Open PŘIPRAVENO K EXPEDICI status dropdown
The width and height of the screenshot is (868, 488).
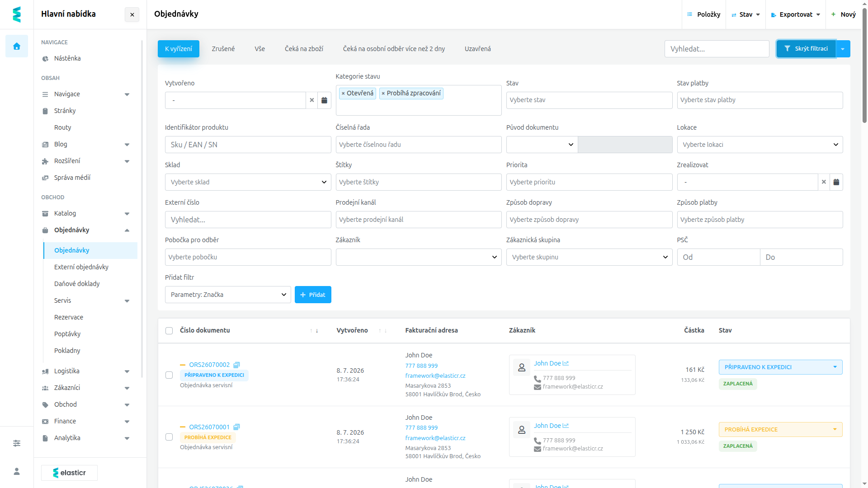click(780, 367)
